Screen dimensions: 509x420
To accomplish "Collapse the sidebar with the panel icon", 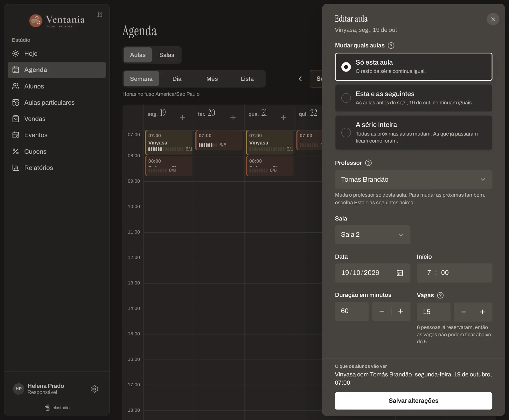I will 100,14.
